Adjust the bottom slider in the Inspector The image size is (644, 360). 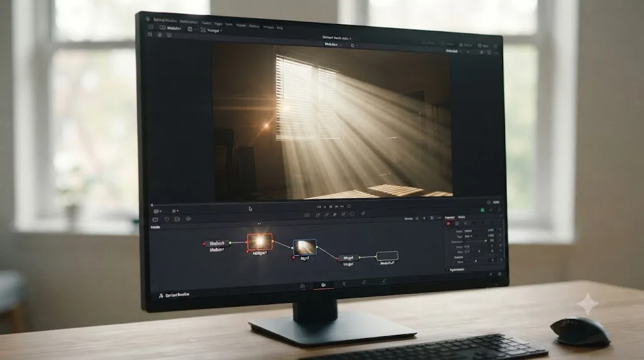[x=477, y=261]
